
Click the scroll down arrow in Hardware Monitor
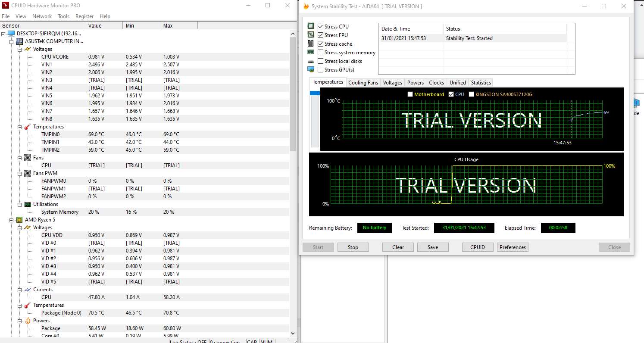293,334
